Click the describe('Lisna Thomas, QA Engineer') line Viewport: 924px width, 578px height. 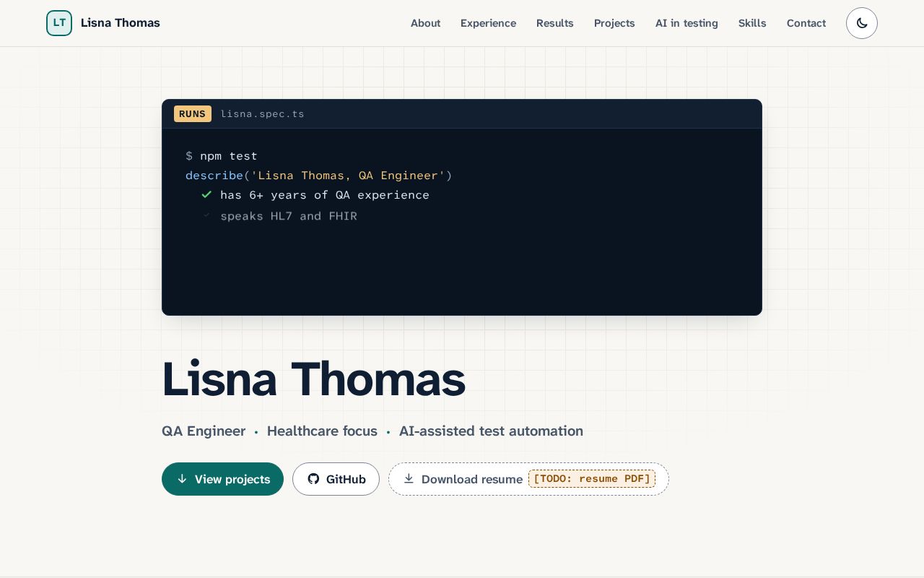pyautogui.click(x=319, y=176)
